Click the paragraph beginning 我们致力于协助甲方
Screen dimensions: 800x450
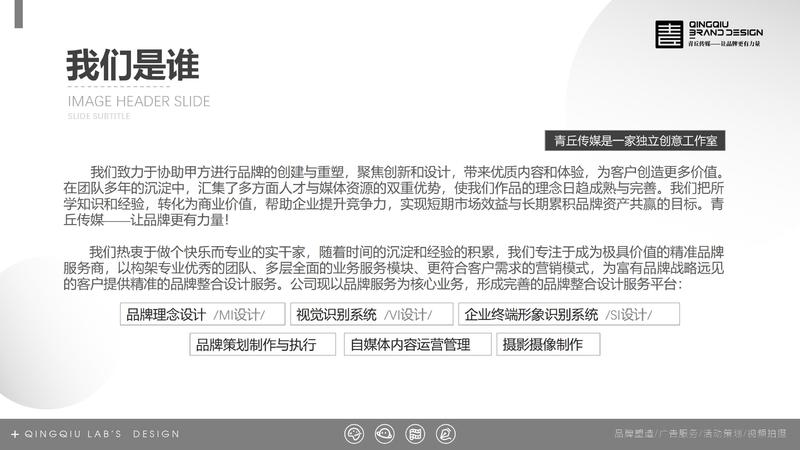point(393,196)
